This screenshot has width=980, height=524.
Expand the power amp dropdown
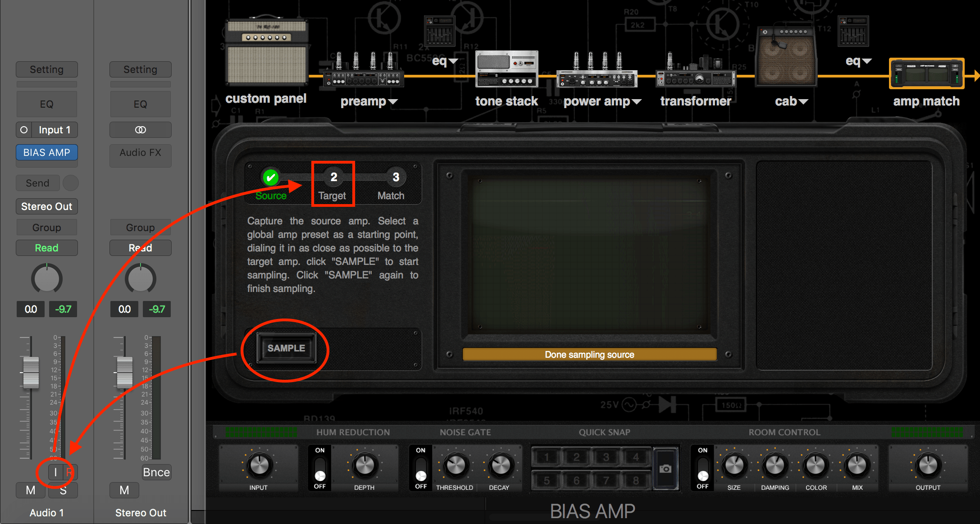pos(636,101)
